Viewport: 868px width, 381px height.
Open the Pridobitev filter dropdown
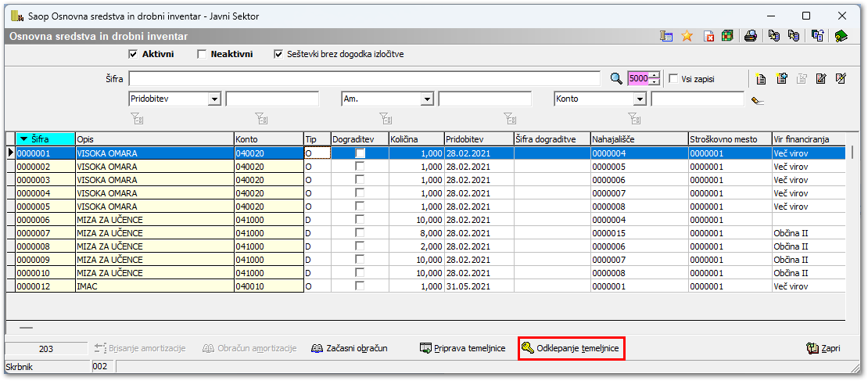(x=214, y=99)
